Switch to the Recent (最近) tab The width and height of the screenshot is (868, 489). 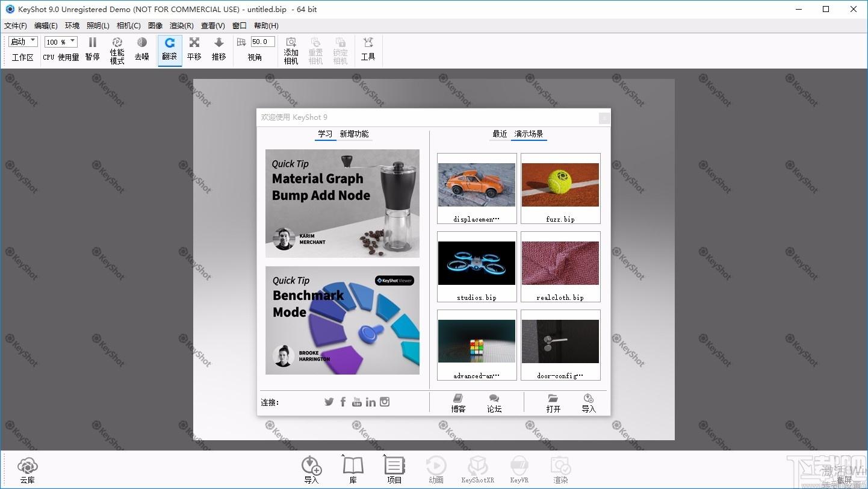(500, 134)
